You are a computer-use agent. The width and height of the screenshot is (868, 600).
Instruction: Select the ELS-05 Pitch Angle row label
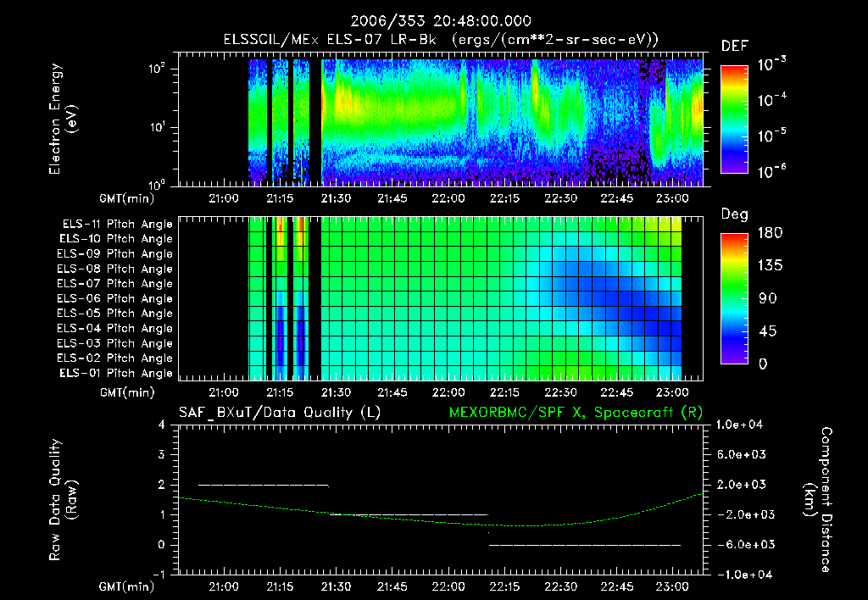coord(115,314)
